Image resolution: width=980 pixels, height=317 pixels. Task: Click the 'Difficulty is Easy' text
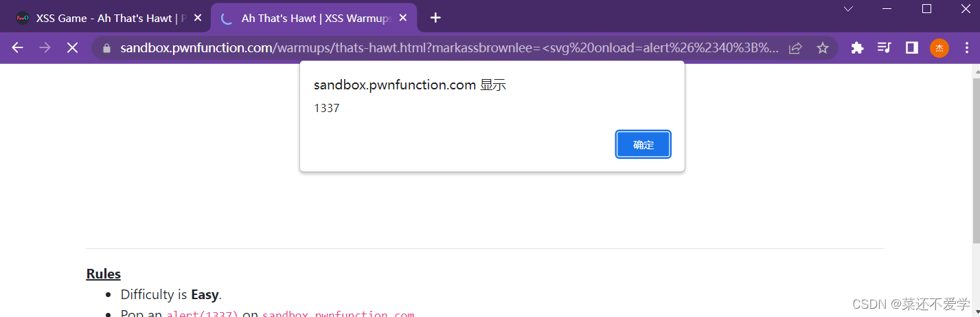coord(171,294)
